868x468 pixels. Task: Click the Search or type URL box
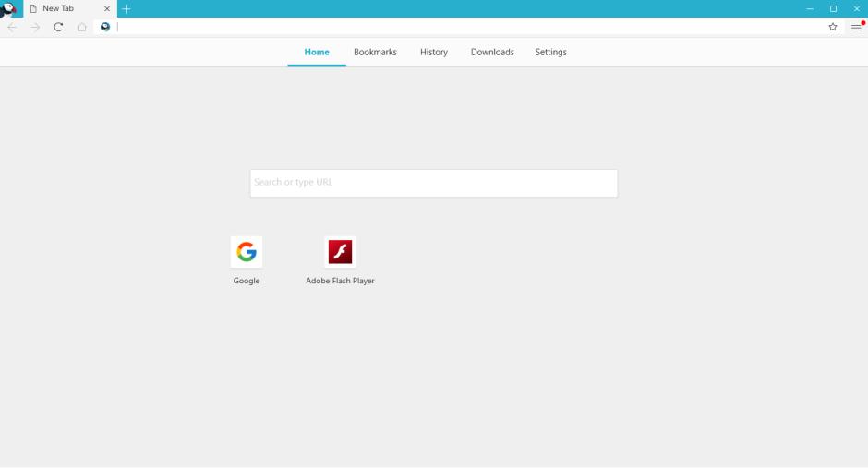pos(434,183)
